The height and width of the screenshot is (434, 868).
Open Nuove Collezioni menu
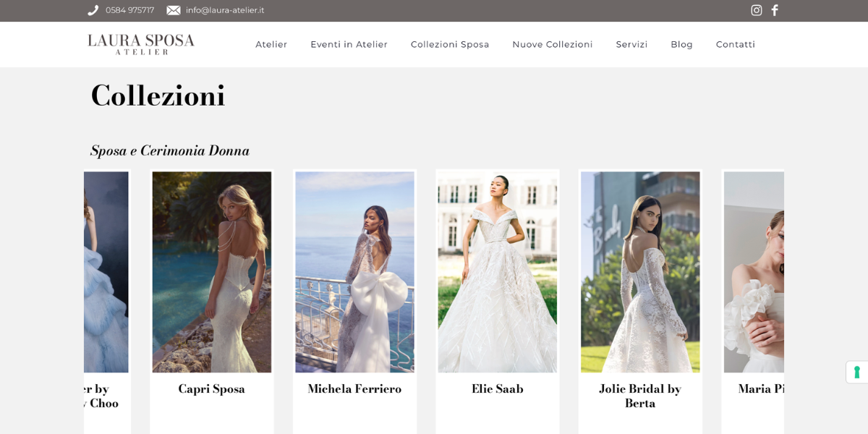point(553,44)
